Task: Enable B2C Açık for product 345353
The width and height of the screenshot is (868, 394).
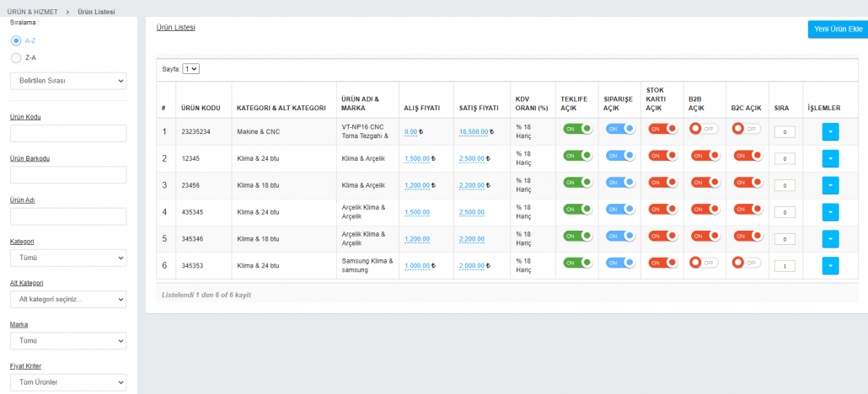Action: tap(746, 263)
